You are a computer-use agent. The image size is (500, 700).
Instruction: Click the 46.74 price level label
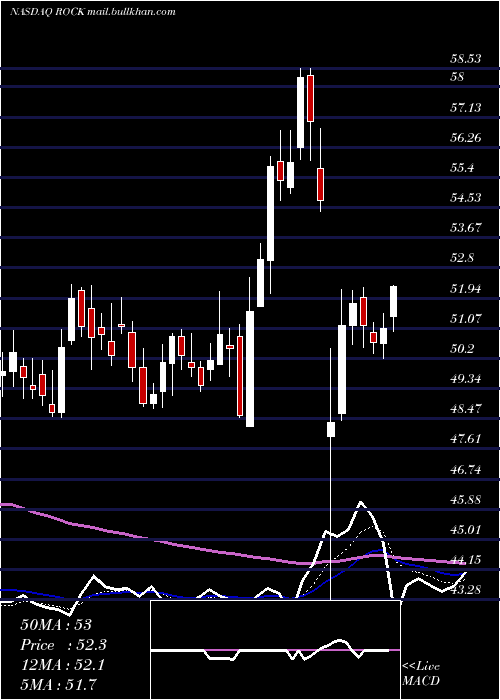(x=466, y=469)
